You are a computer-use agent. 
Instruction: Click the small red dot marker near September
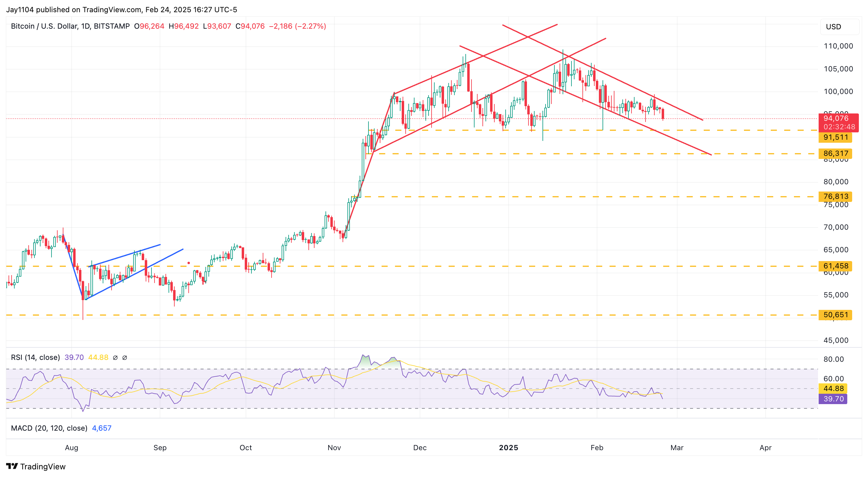189,263
